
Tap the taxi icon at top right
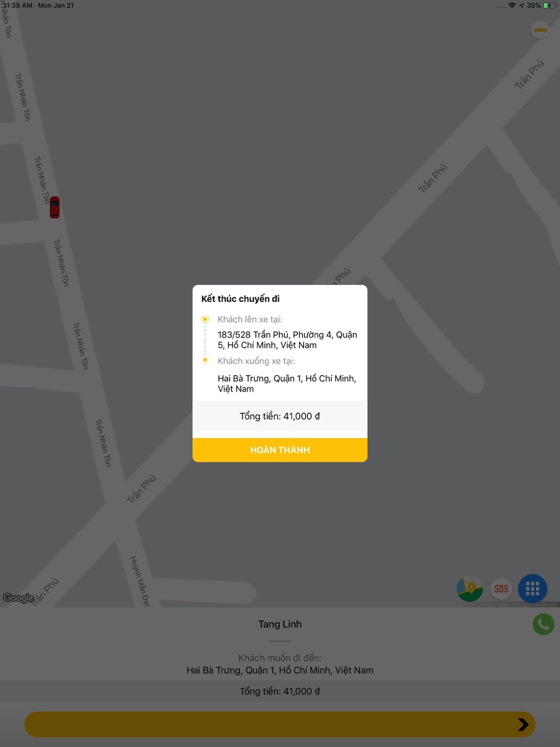540,30
